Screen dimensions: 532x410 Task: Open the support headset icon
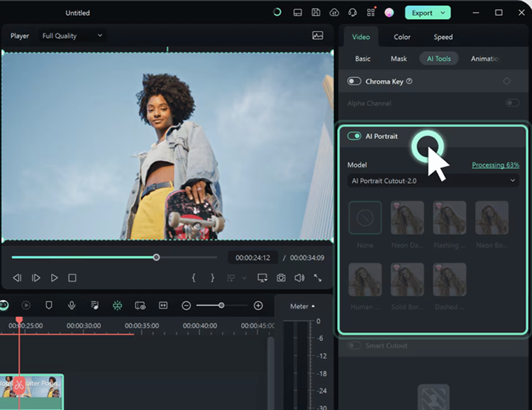point(353,13)
